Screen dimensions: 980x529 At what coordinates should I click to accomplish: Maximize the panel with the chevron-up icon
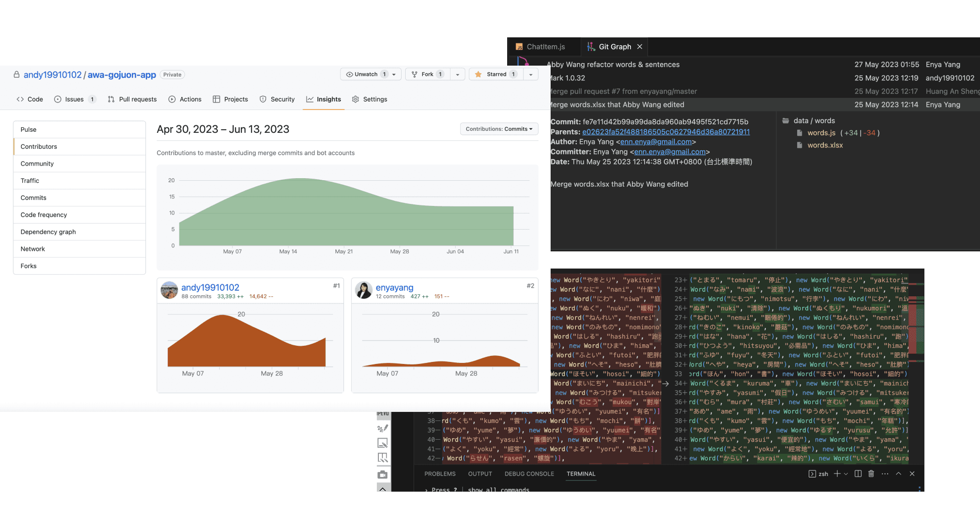tap(899, 473)
